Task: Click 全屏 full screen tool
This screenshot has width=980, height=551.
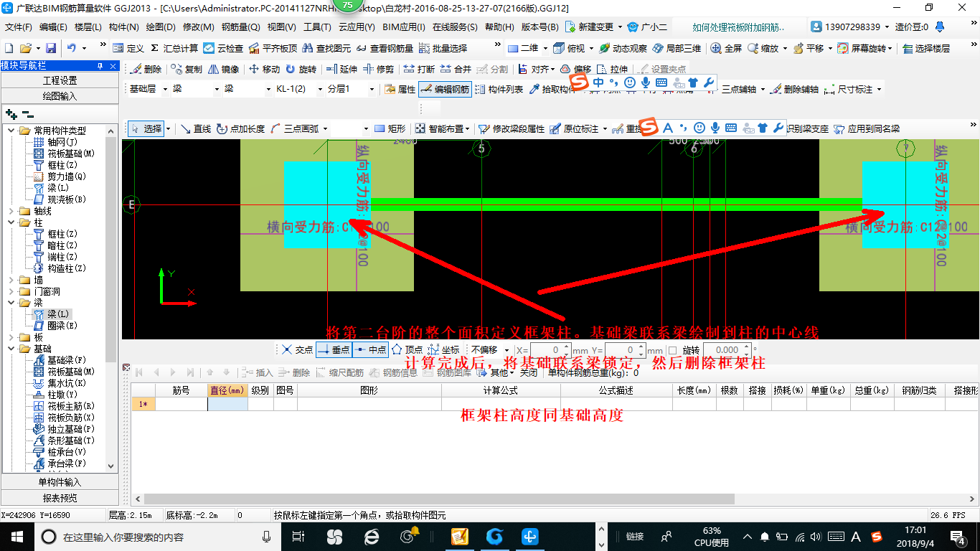Action: coord(727,48)
